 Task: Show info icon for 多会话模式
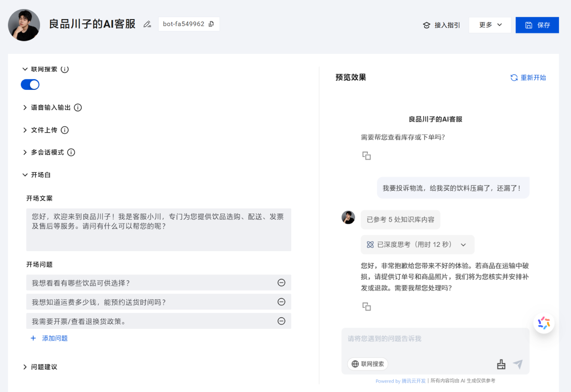pos(71,152)
